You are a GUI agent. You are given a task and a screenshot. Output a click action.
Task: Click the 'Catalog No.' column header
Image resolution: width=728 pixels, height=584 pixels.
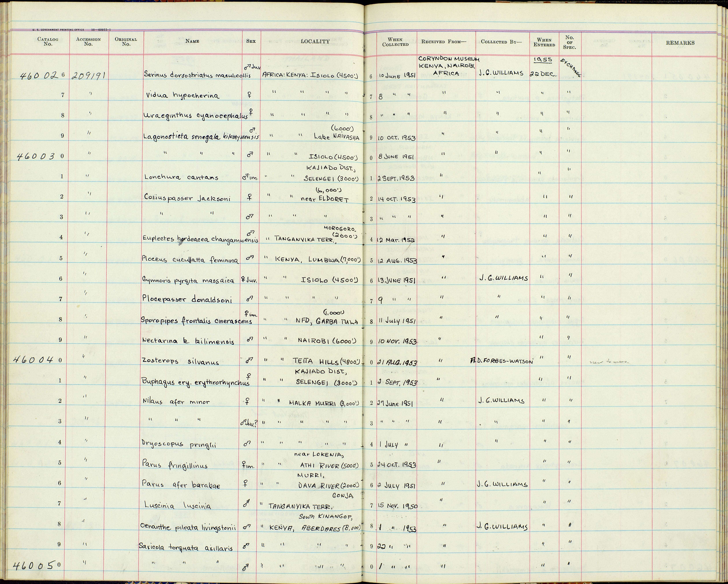48,42
